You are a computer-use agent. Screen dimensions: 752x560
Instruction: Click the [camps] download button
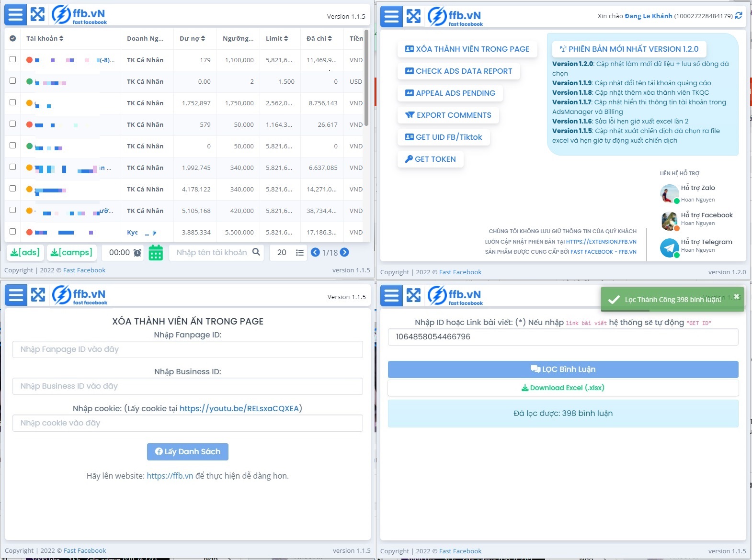[x=72, y=252]
